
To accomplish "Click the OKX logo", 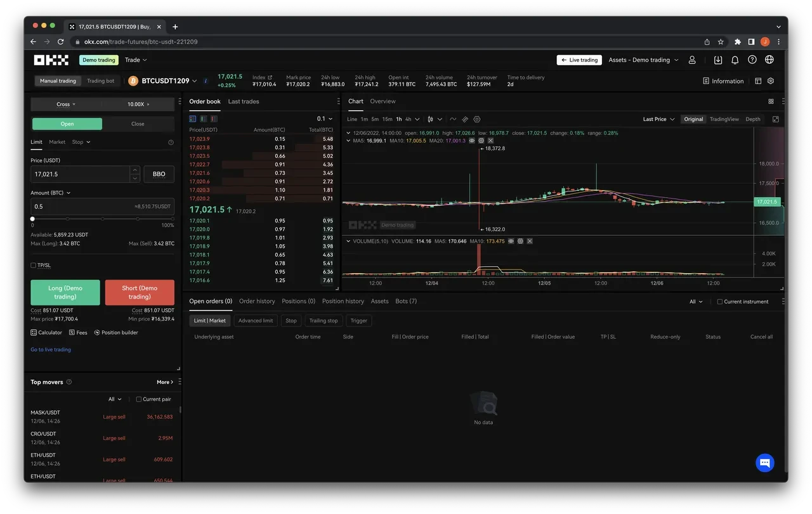I will click(x=51, y=60).
